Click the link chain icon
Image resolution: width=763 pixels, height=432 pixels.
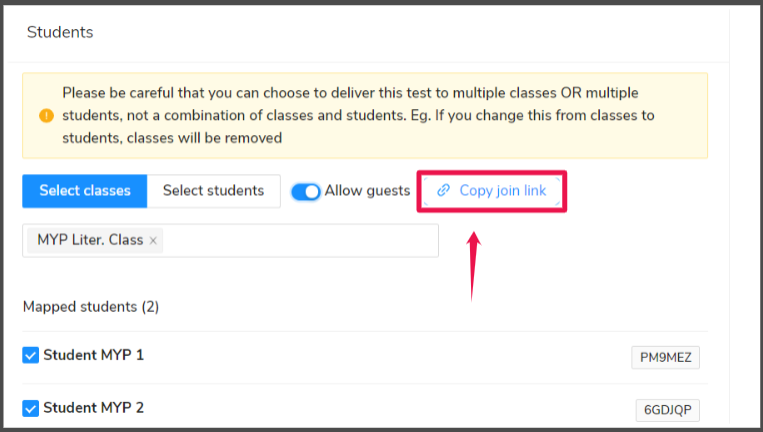(x=443, y=190)
